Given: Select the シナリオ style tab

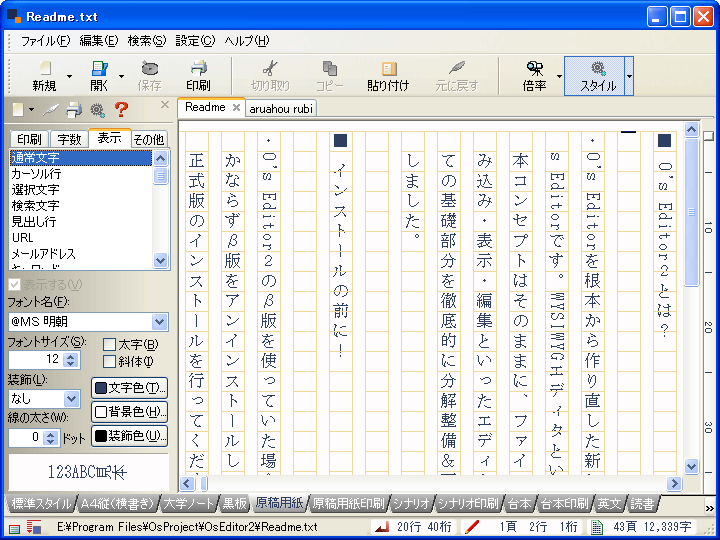Looking at the screenshot, I should (411, 504).
